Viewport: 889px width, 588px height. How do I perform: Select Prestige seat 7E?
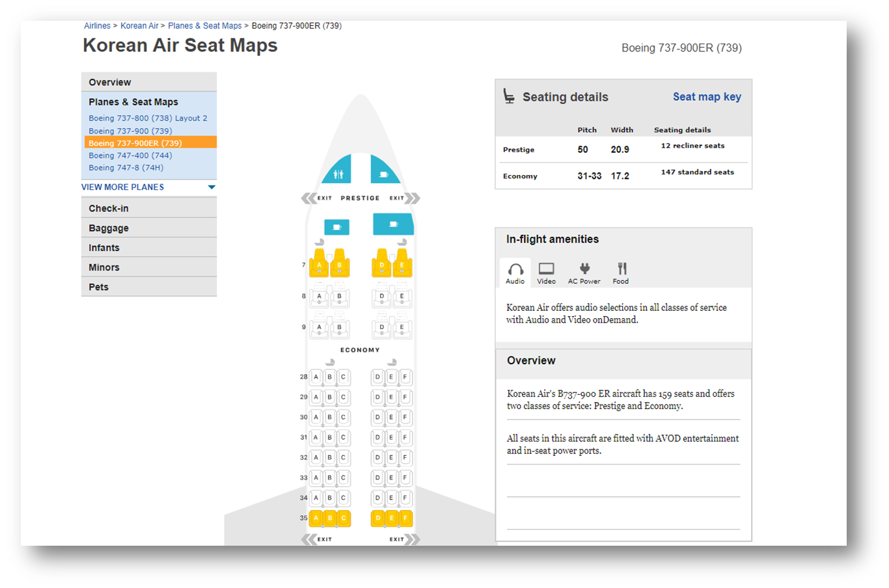(x=402, y=263)
